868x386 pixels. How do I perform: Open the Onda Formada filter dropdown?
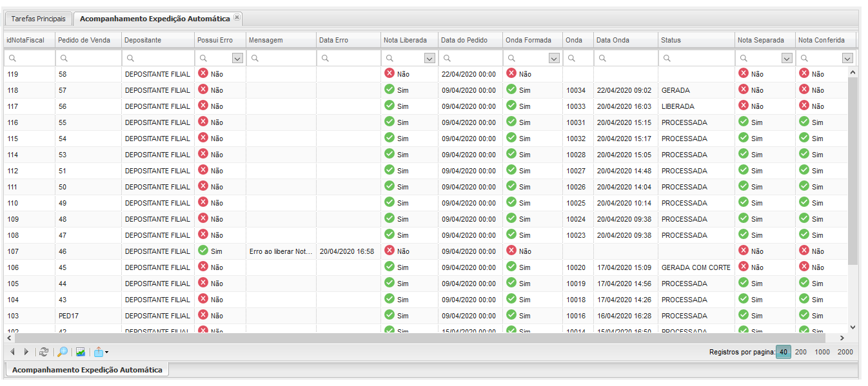554,58
